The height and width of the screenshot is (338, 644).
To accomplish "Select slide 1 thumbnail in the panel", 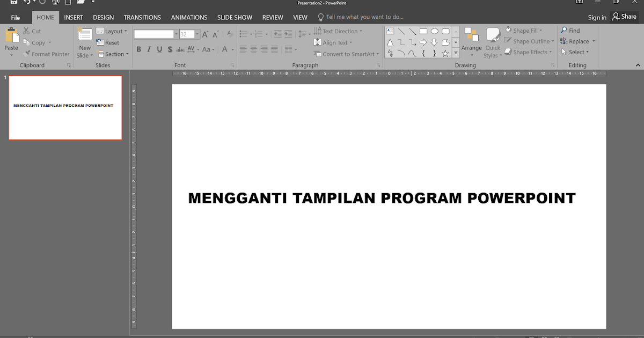I will coord(65,107).
